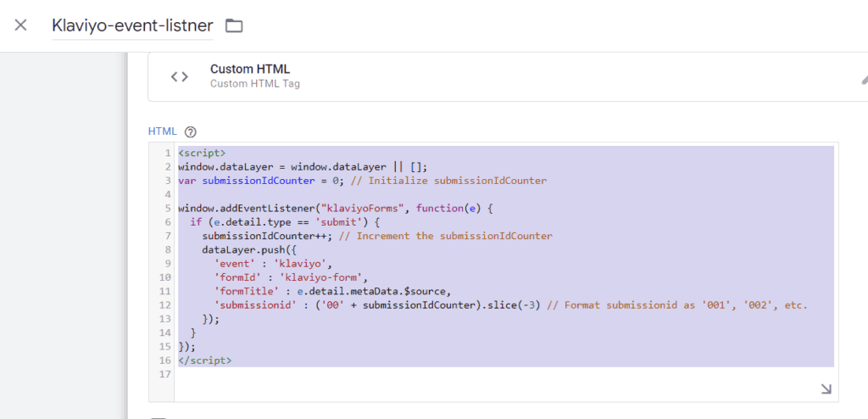Click line number 17 in the editor gutter
The width and height of the screenshot is (868, 419).
tap(164, 373)
